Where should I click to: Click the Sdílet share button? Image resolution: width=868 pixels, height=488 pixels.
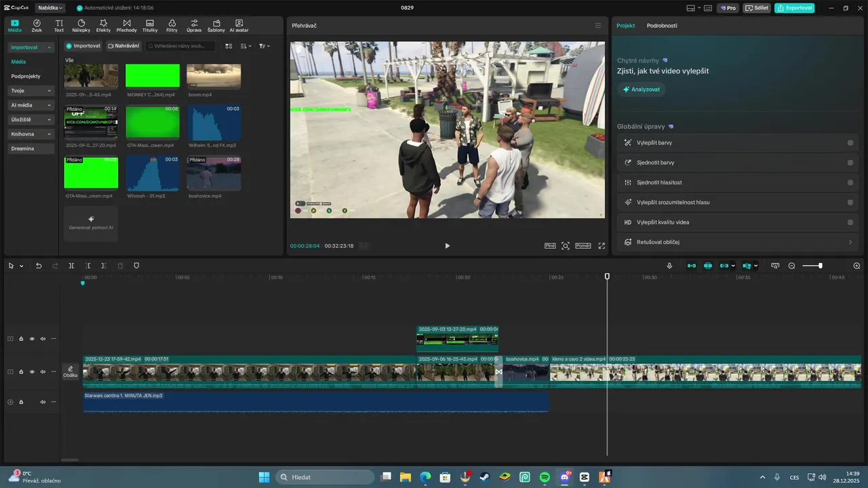click(x=757, y=8)
